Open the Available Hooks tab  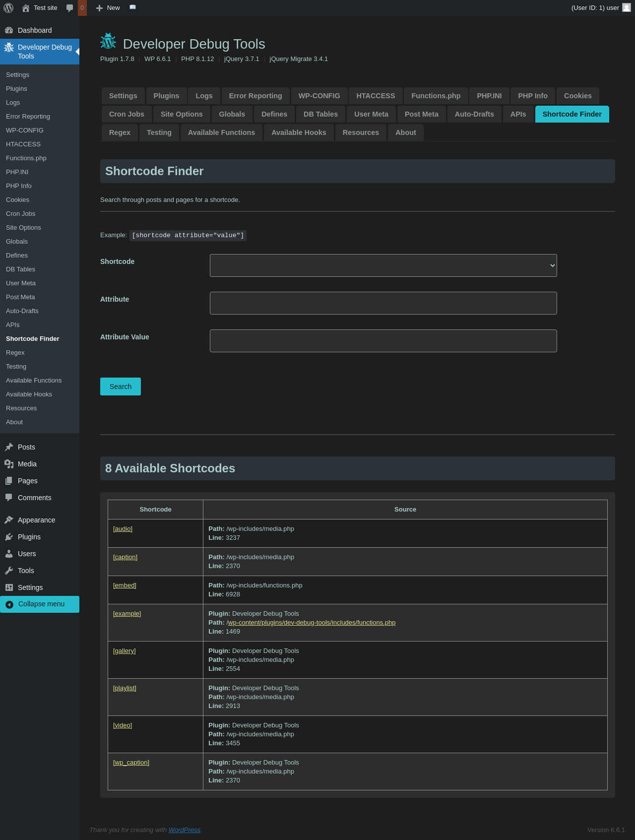coord(299,132)
